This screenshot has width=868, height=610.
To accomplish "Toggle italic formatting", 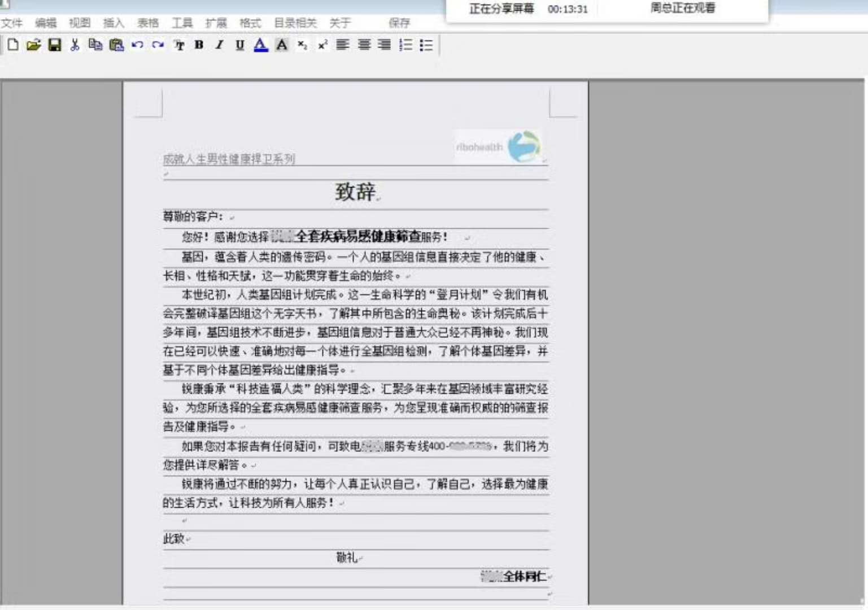I will (219, 45).
